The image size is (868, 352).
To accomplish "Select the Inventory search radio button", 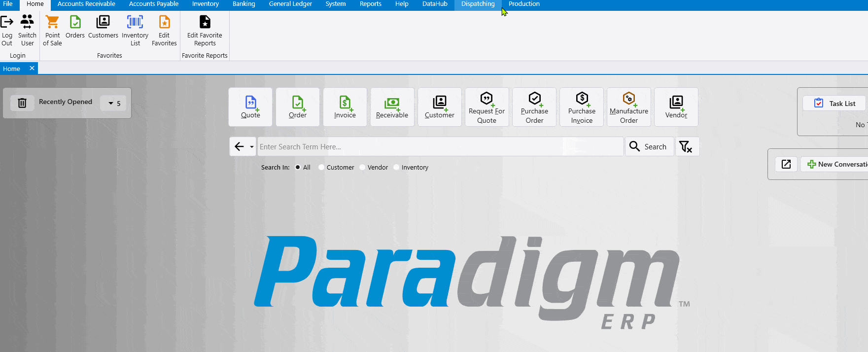I will [396, 167].
